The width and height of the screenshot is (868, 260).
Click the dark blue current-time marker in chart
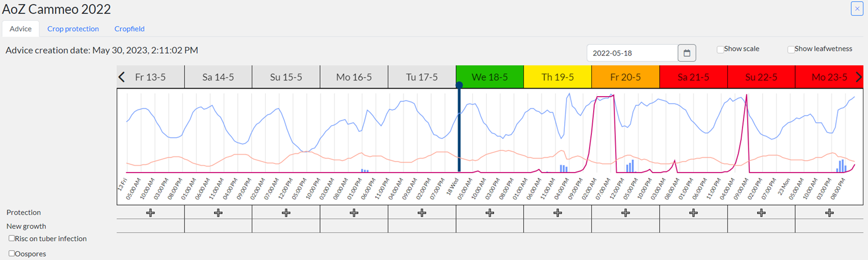pos(459,127)
